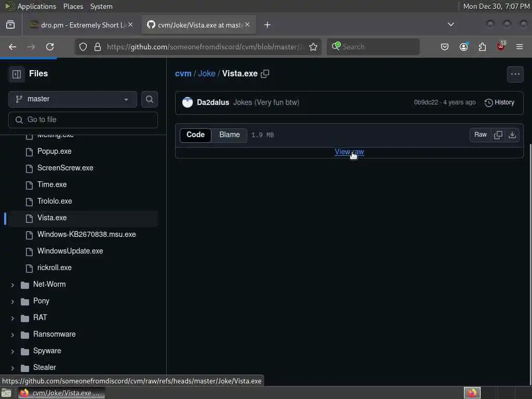Expand the RAT folder
532x399 pixels.
[12, 318]
